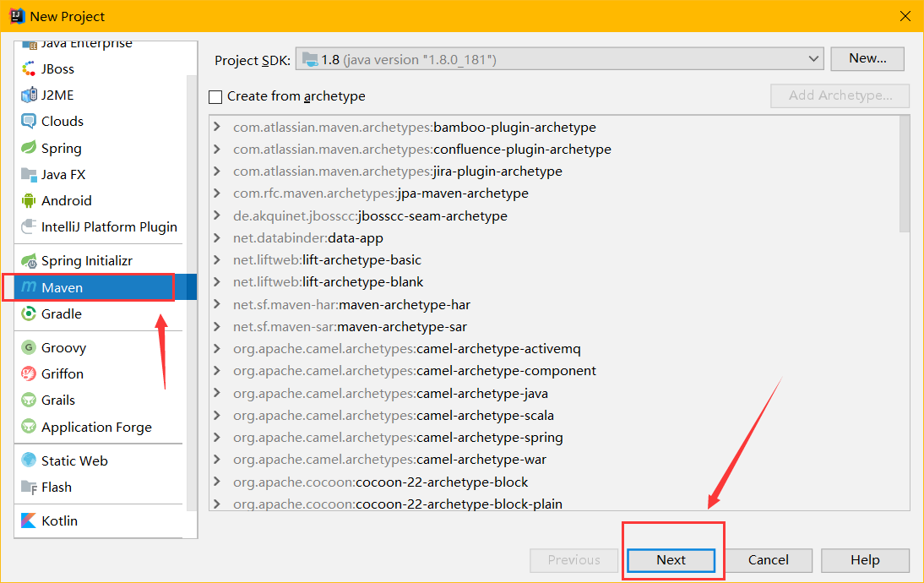This screenshot has width=924, height=583.
Task: Click the project type list scrollbar
Action: click(192, 293)
